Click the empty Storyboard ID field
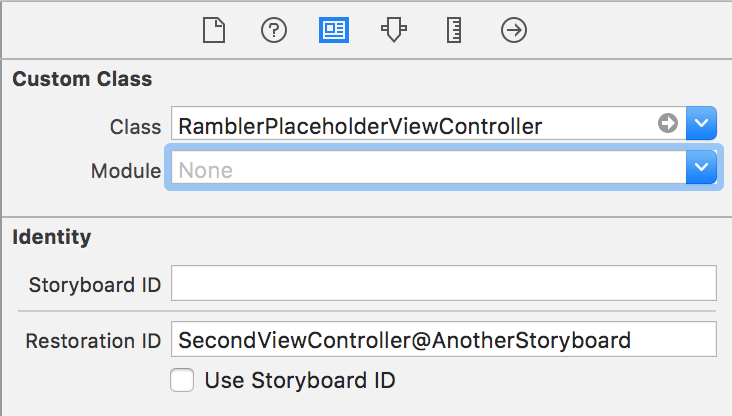This screenshot has height=416, width=732. tap(444, 284)
